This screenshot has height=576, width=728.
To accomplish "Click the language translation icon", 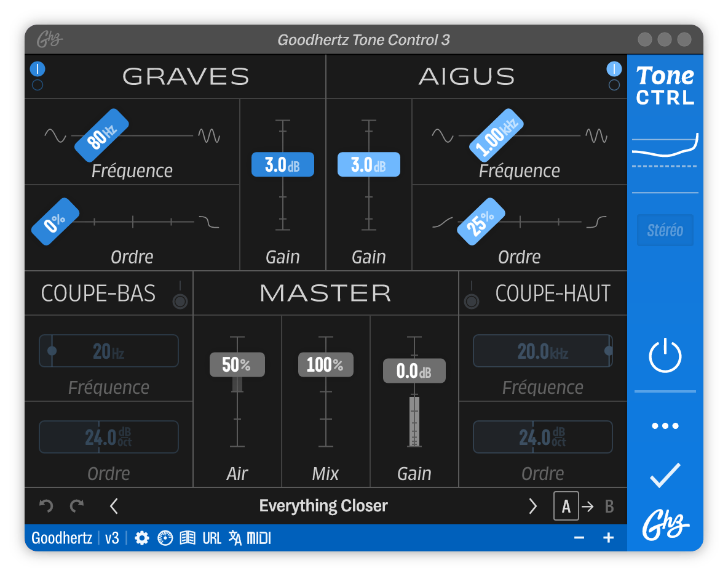I will point(235,537).
